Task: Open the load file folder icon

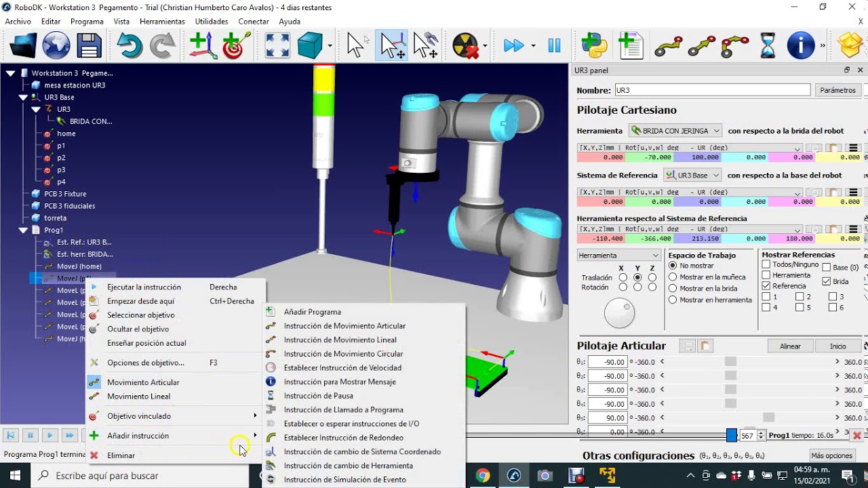Action: click(24, 46)
